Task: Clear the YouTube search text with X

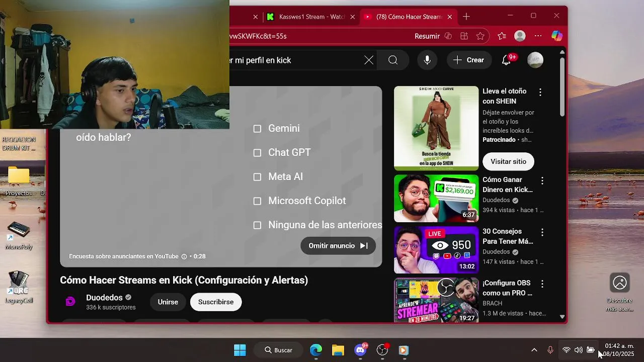Action: point(369,60)
